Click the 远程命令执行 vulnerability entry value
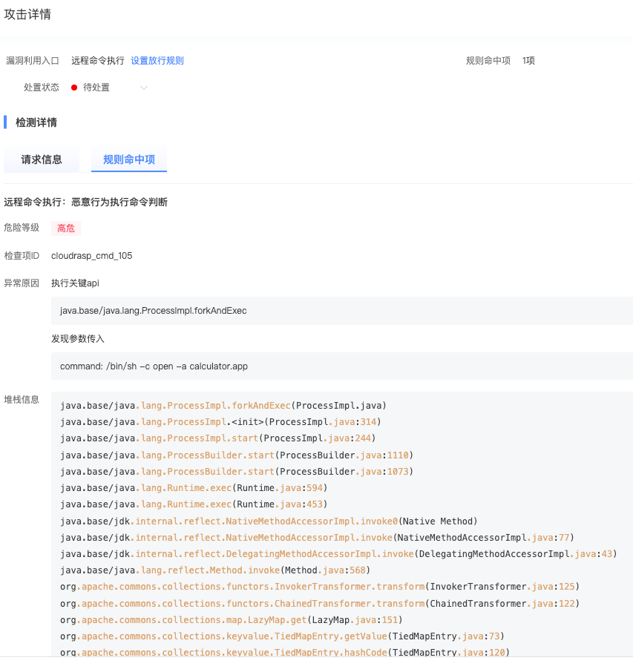Screen dimensions: 633x672 (98, 61)
